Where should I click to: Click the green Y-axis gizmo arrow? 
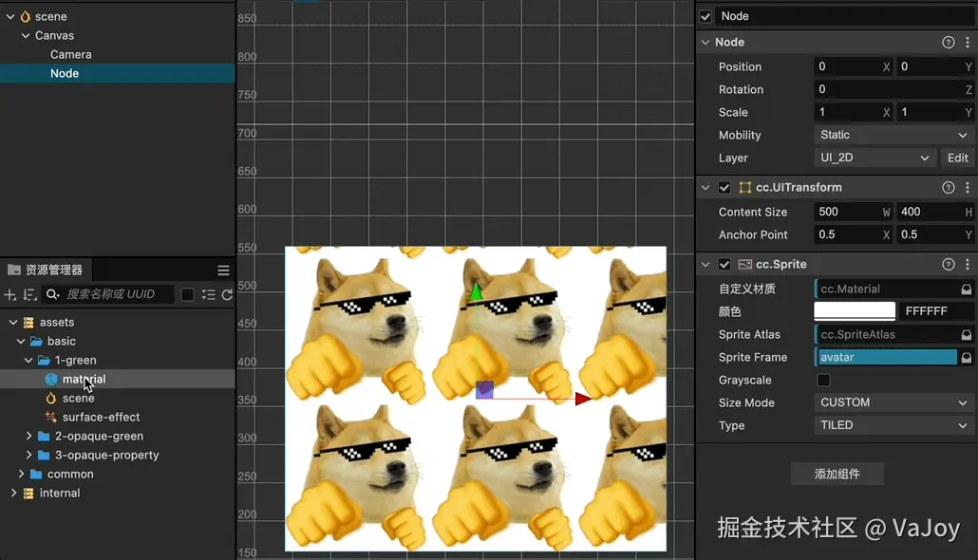476,291
